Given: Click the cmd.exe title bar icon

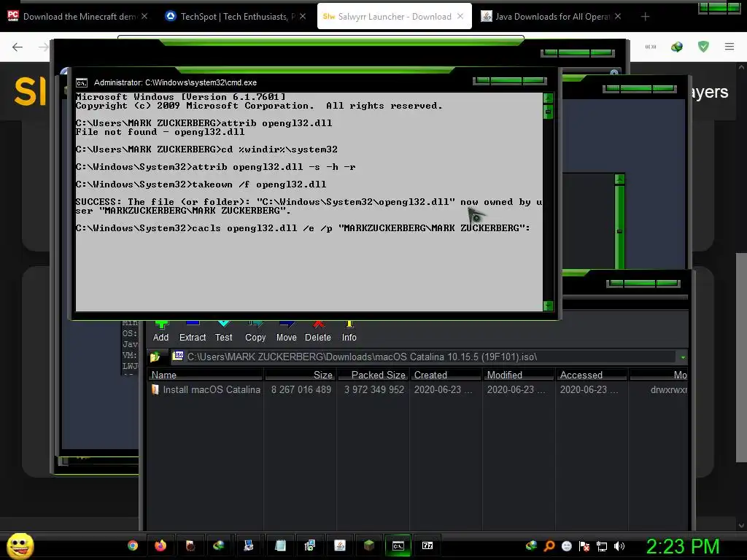Looking at the screenshot, I should 82,83.
